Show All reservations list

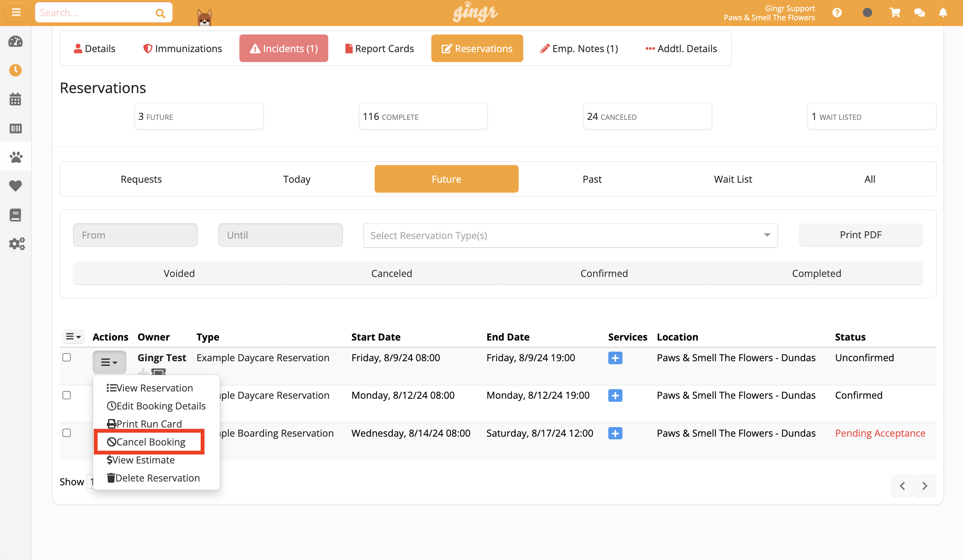870,179
